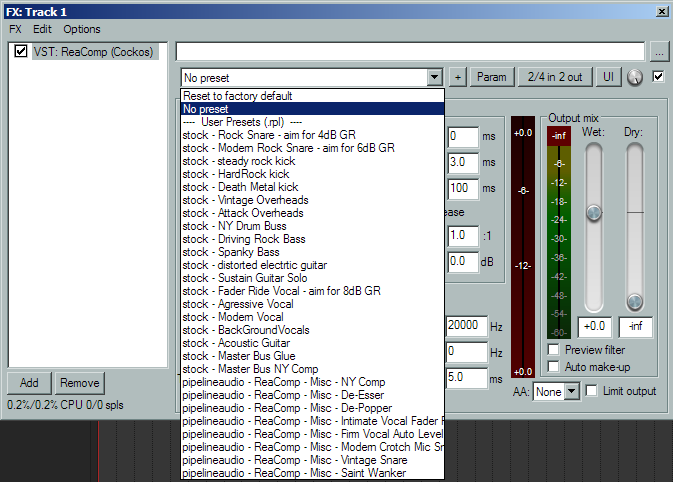Screen dimensions: 673x482
Task: Select pipelineaudio Modern Crotch Mic preset
Action: tap(312, 447)
